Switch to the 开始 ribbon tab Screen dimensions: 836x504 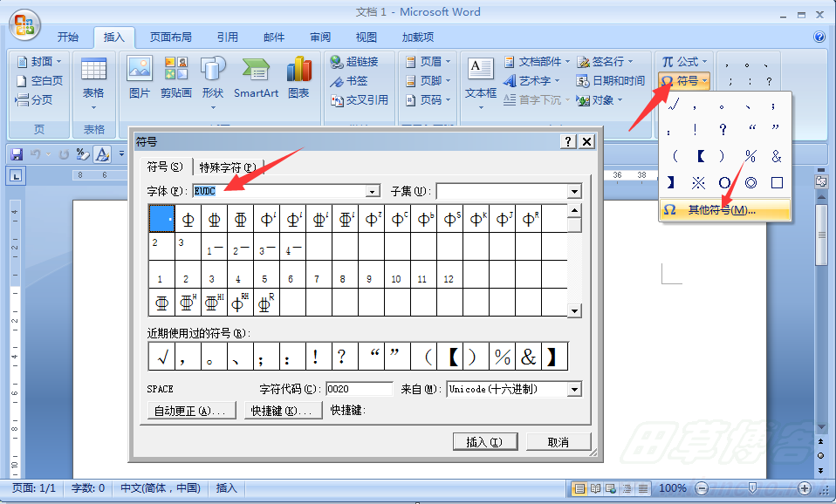(x=68, y=37)
